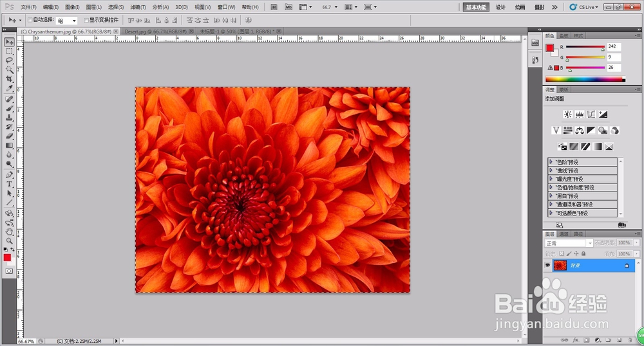The width and height of the screenshot is (644, 346).
Task: Enable the 显示变换控件 checkbox
Action: click(x=86, y=20)
